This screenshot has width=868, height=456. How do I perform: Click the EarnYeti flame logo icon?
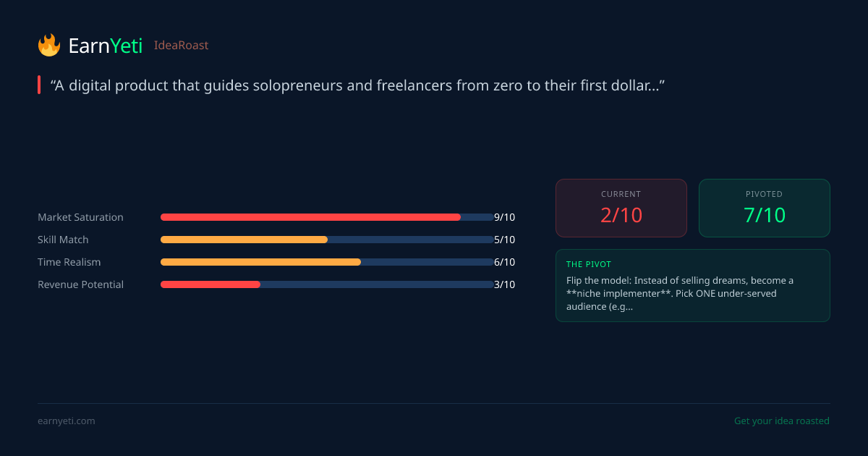(x=49, y=46)
